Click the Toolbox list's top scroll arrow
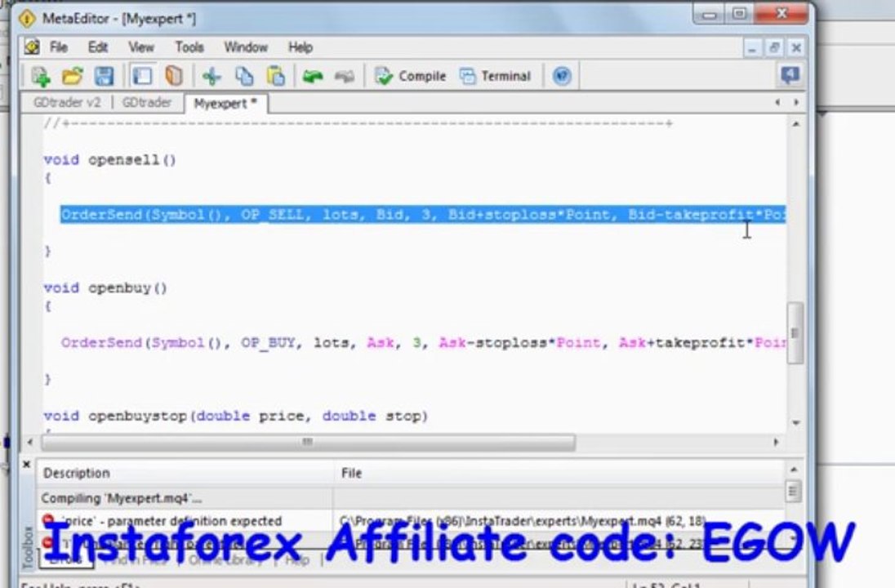Screen dimensions: 895x588 point(794,470)
